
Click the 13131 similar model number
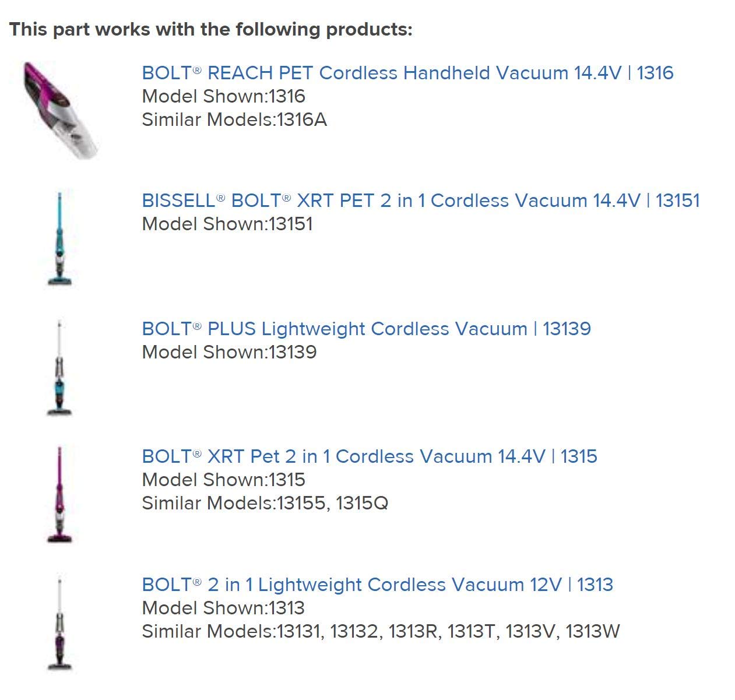click(300, 631)
